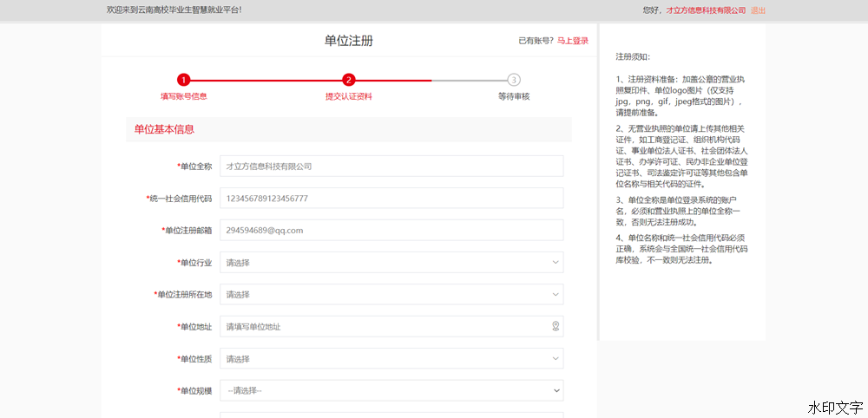Click the grey step 3 circle
The image size is (868, 418).
coord(514,80)
